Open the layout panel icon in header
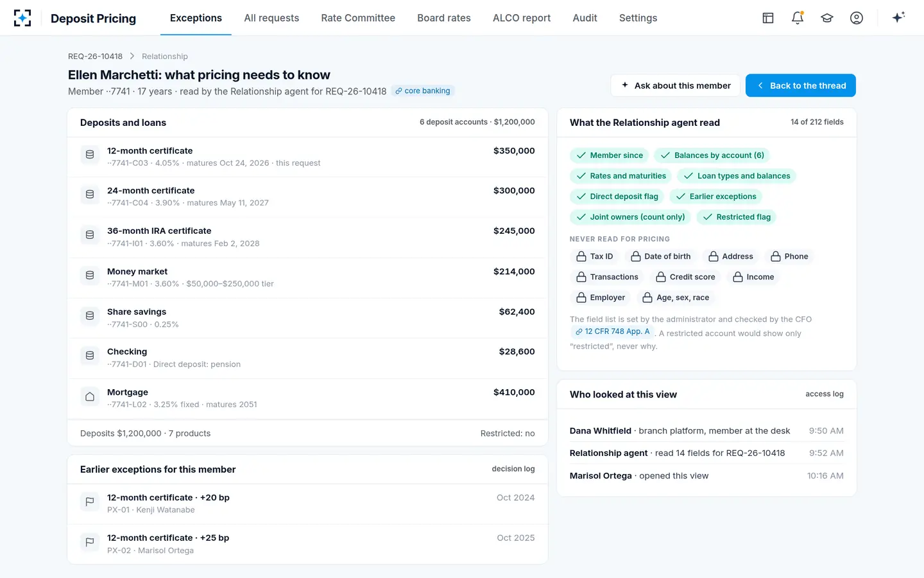The image size is (924, 578). click(x=768, y=18)
